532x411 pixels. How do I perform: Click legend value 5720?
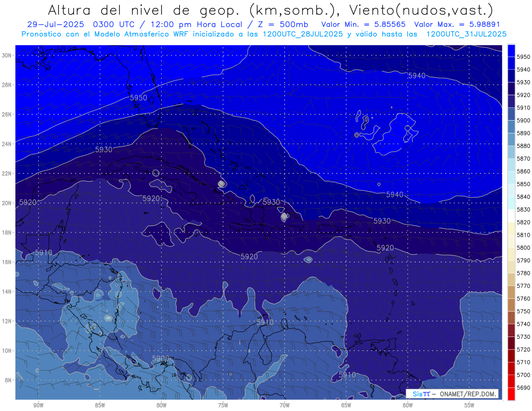pyautogui.click(x=524, y=349)
